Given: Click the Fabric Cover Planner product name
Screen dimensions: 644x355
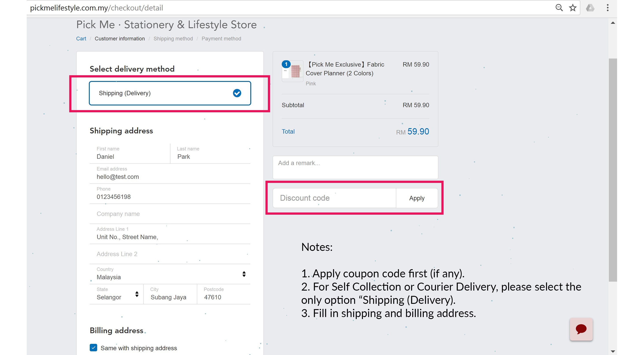Looking at the screenshot, I should (345, 69).
